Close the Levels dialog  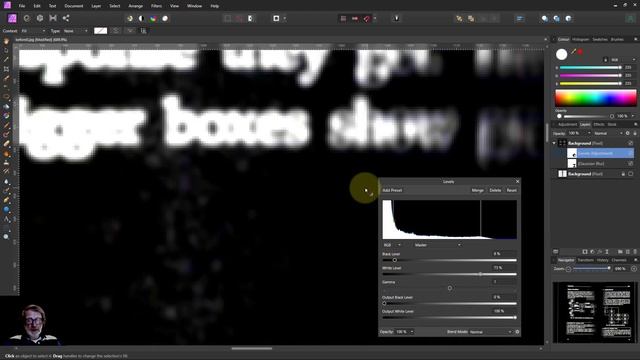pyautogui.click(x=518, y=182)
